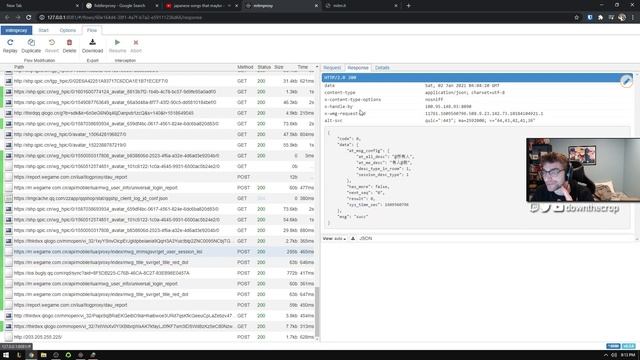640x360 pixels.
Task: Switch to the Start tab
Action: tap(43, 30)
